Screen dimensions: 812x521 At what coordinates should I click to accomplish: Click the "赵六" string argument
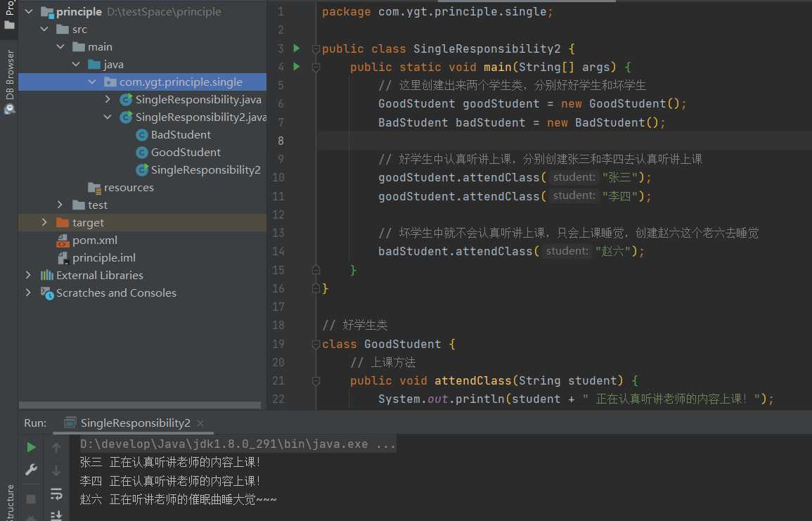coord(612,252)
